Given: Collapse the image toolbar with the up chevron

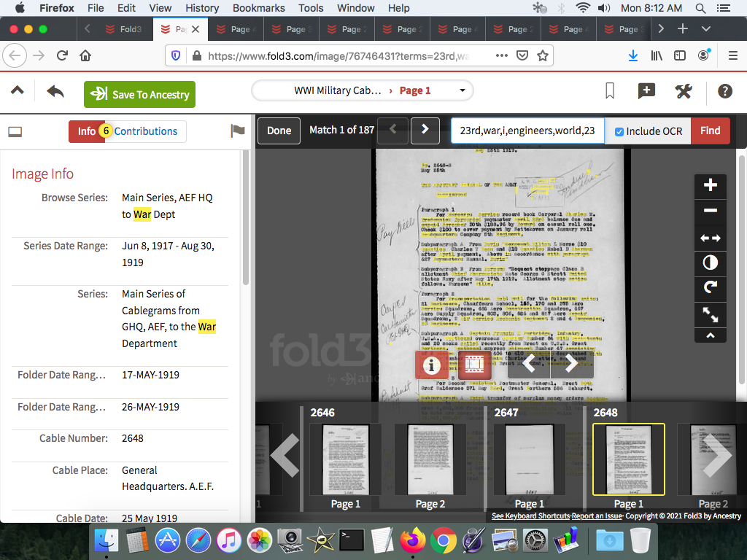Looking at the screenshot, I should click(711, 335).
